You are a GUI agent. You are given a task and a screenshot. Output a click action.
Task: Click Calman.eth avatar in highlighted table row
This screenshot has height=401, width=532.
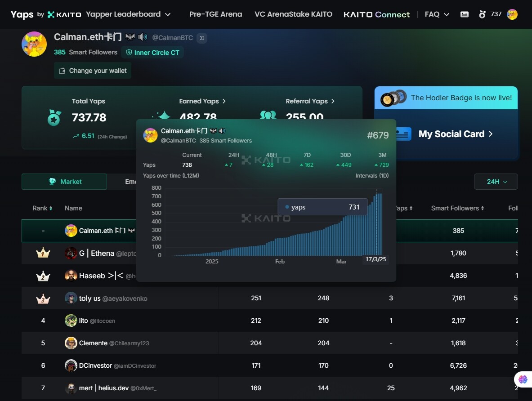(x=71, y=231)
